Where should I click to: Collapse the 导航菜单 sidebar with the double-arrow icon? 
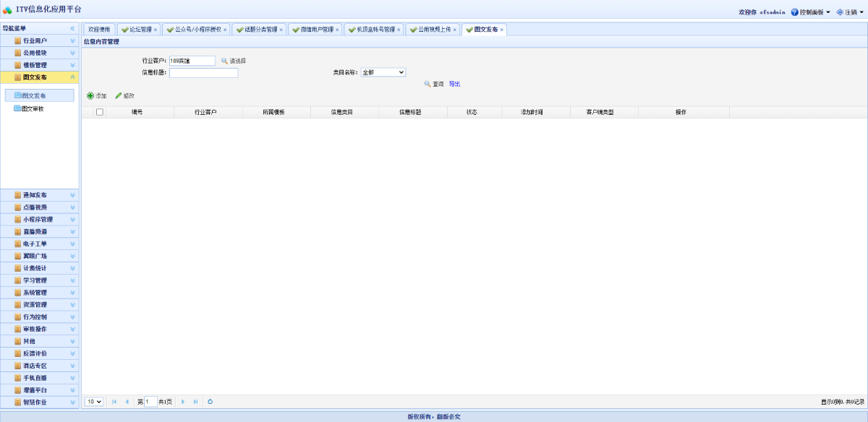click(x=72, y=28)
